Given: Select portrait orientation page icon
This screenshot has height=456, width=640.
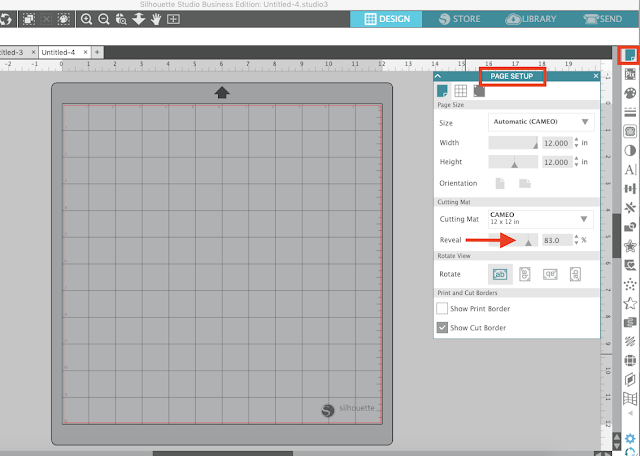Looking at the screenshot, I should pos(500,183).
